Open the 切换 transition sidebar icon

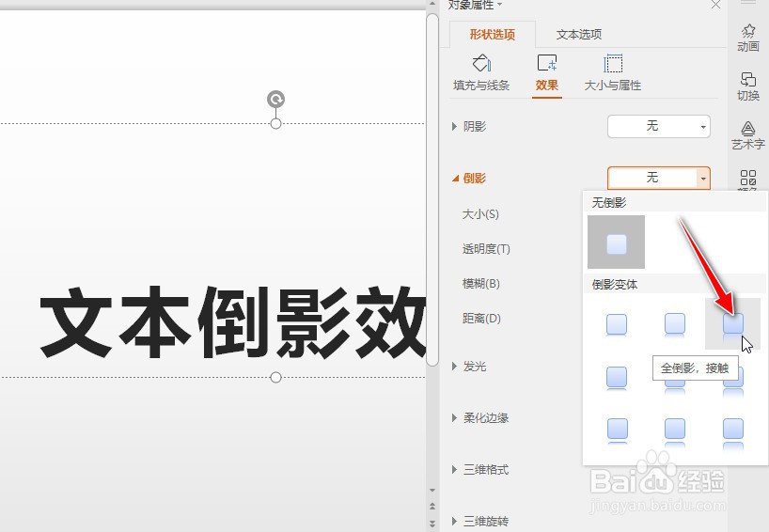748,86
